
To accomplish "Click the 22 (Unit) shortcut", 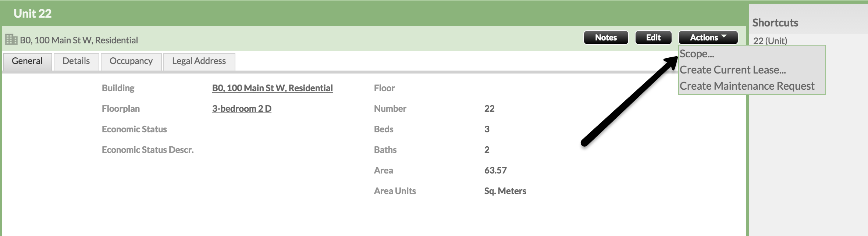I will (x=770, y=40).
